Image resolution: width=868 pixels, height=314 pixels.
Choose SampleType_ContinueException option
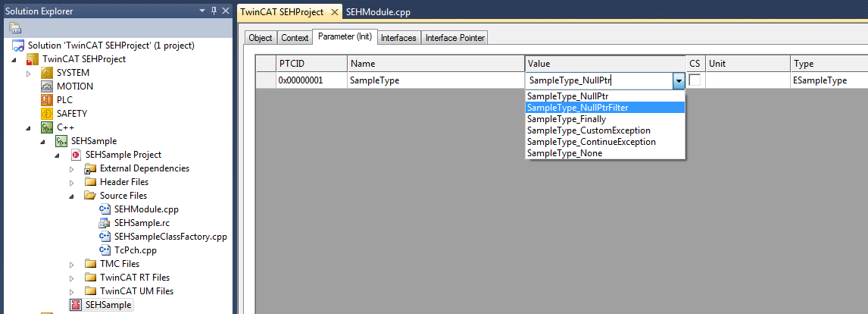click(605, 142)
